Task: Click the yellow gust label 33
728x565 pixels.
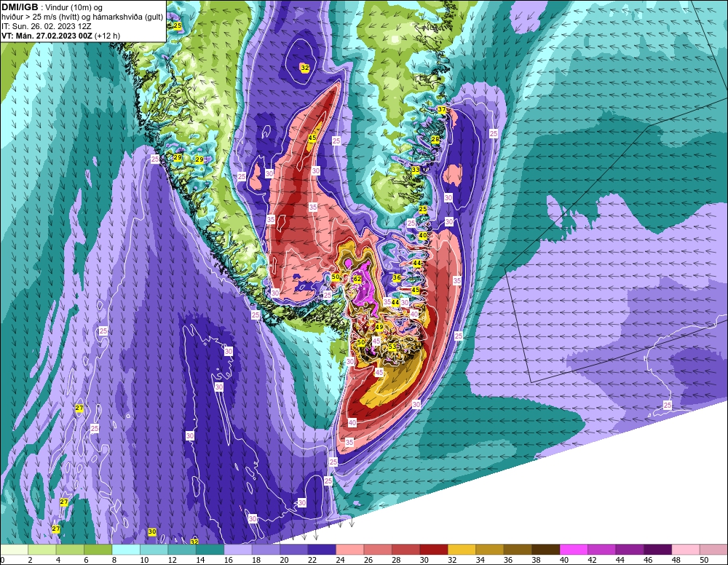Action: (416, 170)
